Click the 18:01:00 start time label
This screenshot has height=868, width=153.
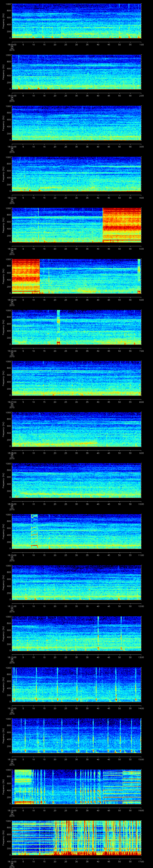(x=12, y=96)
